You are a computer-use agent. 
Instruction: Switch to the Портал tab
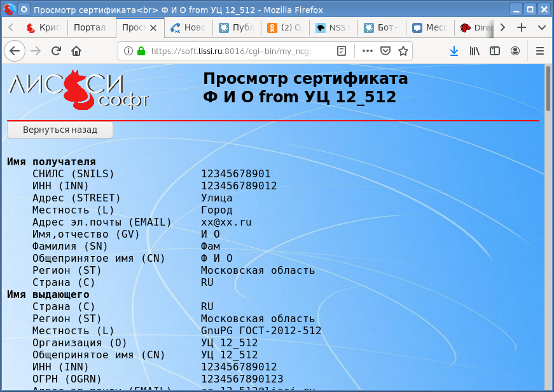[x=90, y=28]
